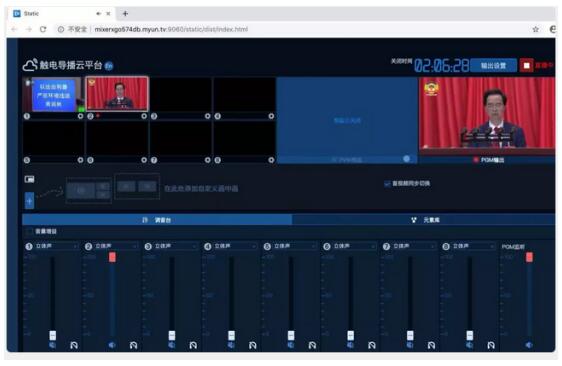Mute channel 3 with its speaker icon
This screenshot has height=366, width=562.
click(x=172, y=345)
